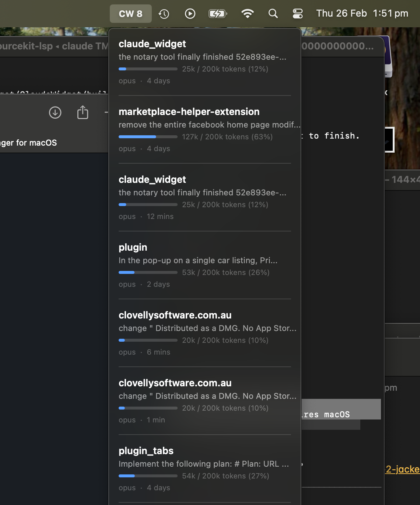Click the progress bar of the plugin session
Image resolution: width=420 pixels, height=505 pixels.
coord(148,272)
